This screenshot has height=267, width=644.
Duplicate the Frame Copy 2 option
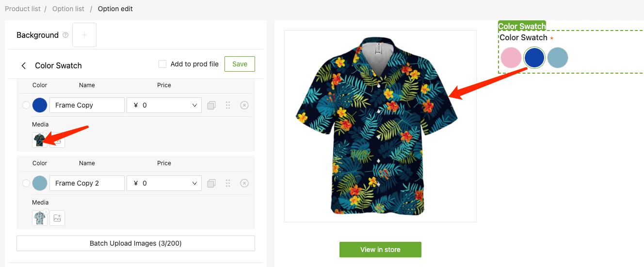click(x=211, y=183)
